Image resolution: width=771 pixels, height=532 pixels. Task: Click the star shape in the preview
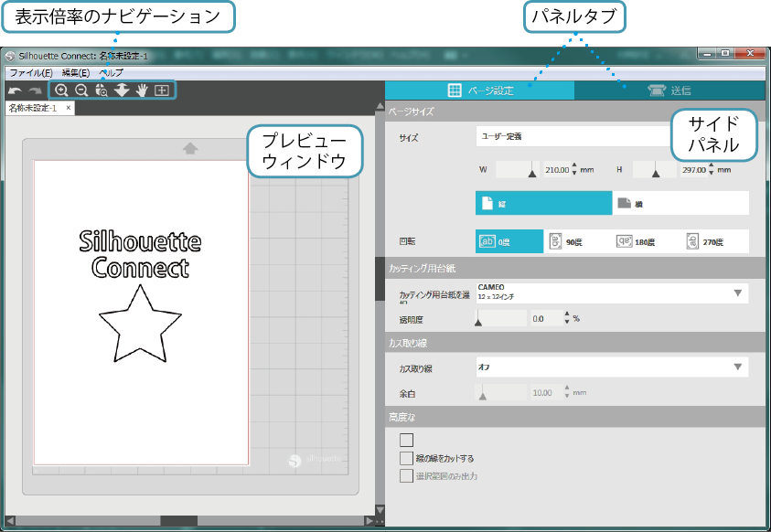(140, 325)
